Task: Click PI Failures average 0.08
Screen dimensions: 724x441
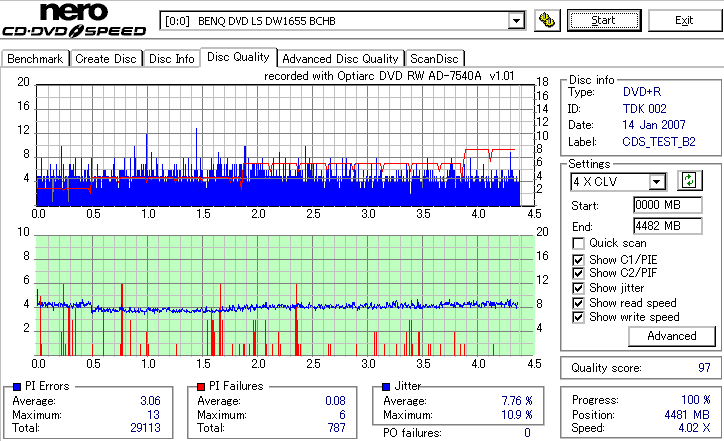Action: pyautogui.click(x=335, y=401)
